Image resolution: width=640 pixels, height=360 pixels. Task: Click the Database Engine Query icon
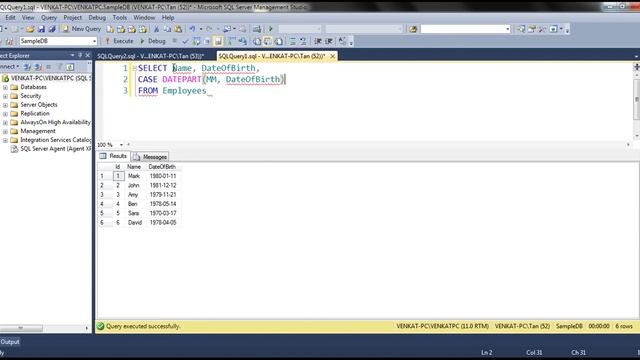(x=110, y=29)
